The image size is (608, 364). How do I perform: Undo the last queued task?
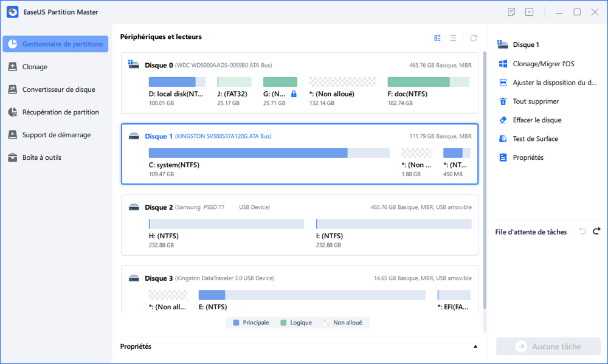pyautogui.click(x=582, y=232)
